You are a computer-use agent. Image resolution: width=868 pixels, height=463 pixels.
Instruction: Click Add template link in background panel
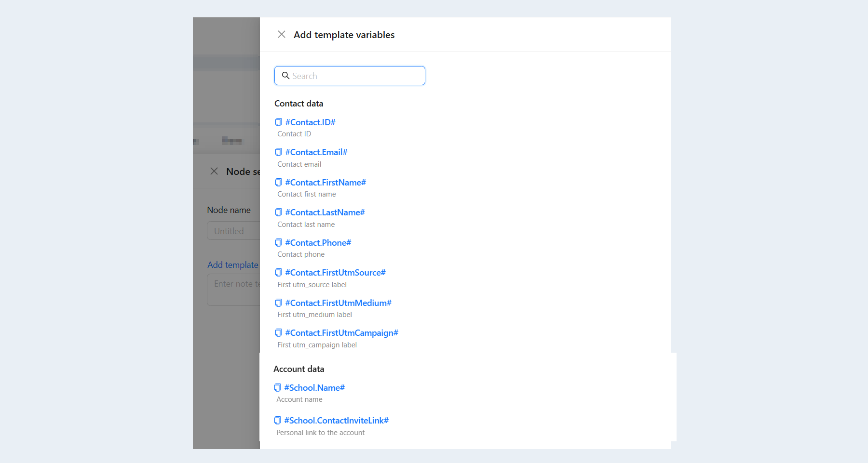pos(233,265)
